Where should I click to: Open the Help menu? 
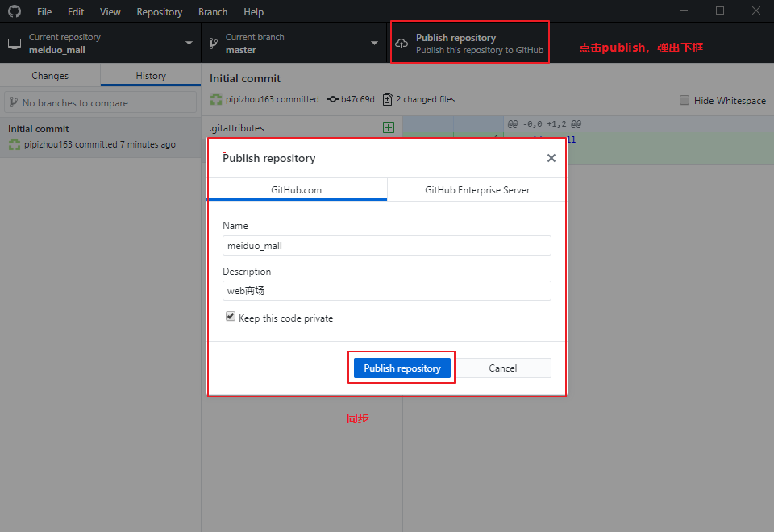tap(253, 12)
